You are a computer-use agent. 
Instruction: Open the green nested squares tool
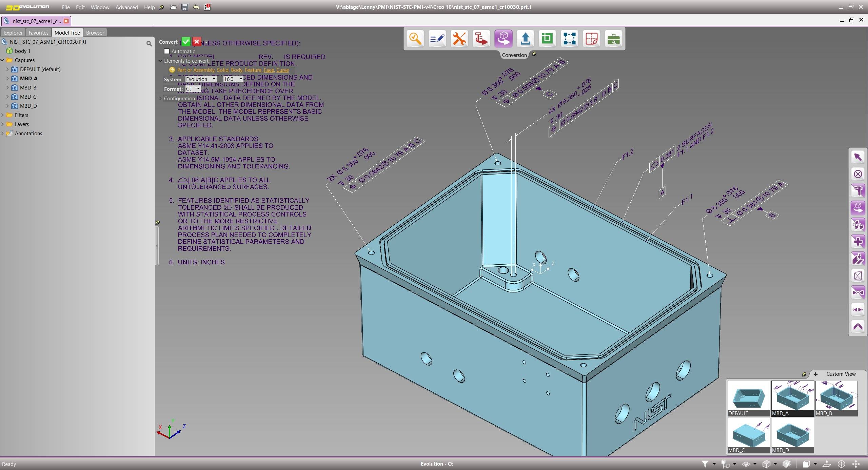[x=547, y=39]
